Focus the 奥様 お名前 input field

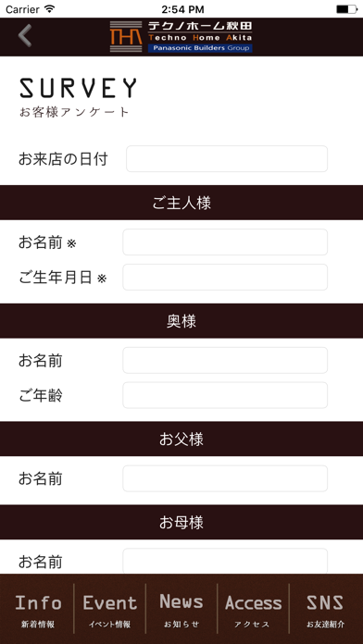click(225, 360)
